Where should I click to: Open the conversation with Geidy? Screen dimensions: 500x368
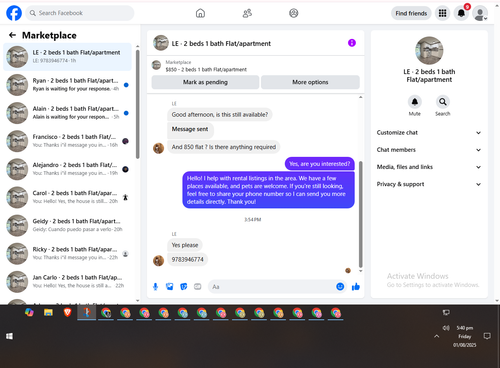point(68,225)
